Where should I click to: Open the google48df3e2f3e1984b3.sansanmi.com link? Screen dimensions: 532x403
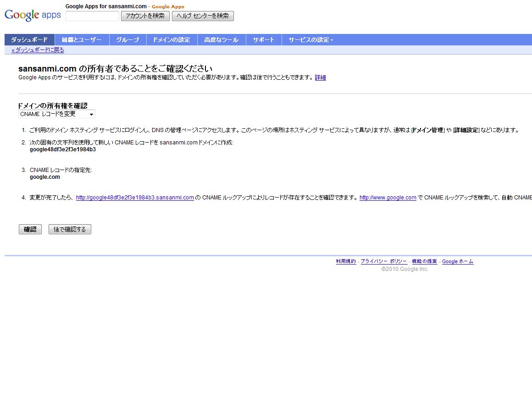(135, 198)
